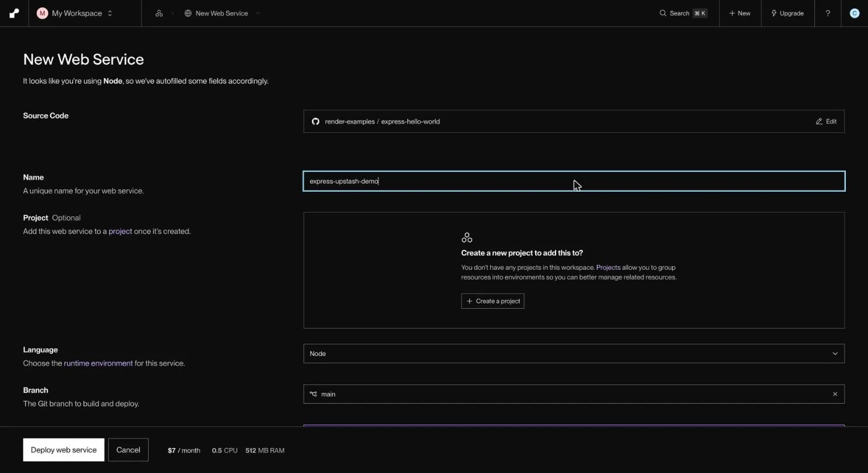Click the branch icon beside main

pos(313,394)
